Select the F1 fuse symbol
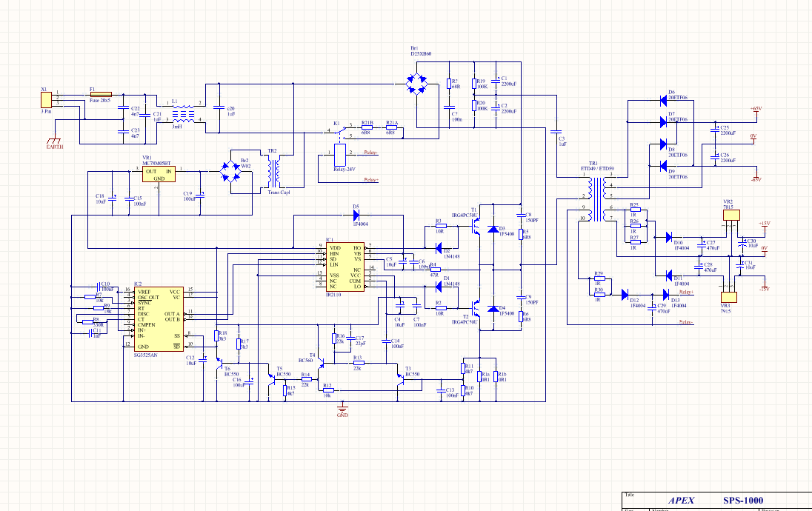812x511 pixels. [x=101, y=95]
